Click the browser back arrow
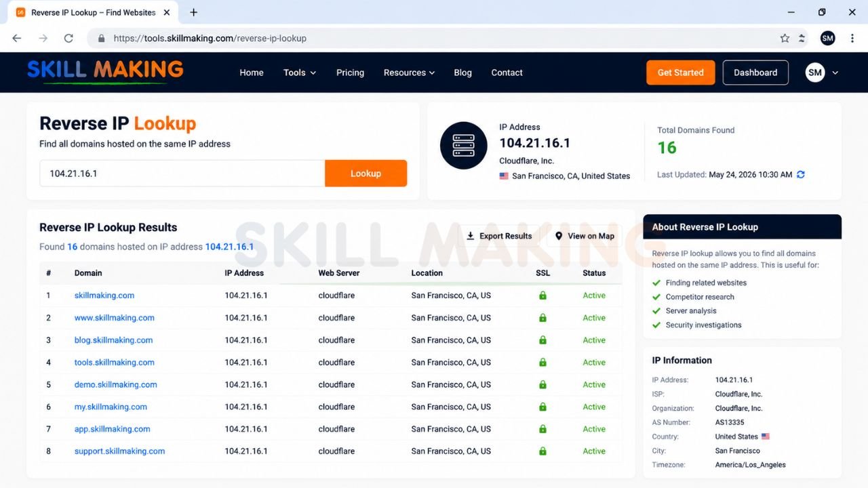The width and height of the screenshot is (868, 488). pyautogui.click(x=17, y=39)
